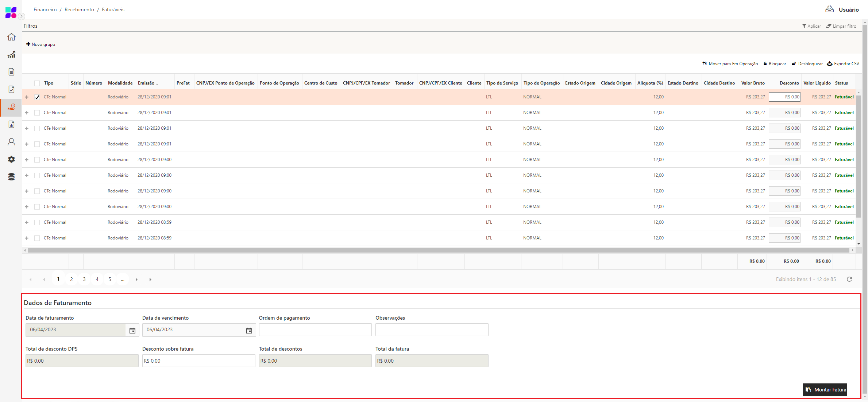Click the user profile sidebar icon

point(11,142)
